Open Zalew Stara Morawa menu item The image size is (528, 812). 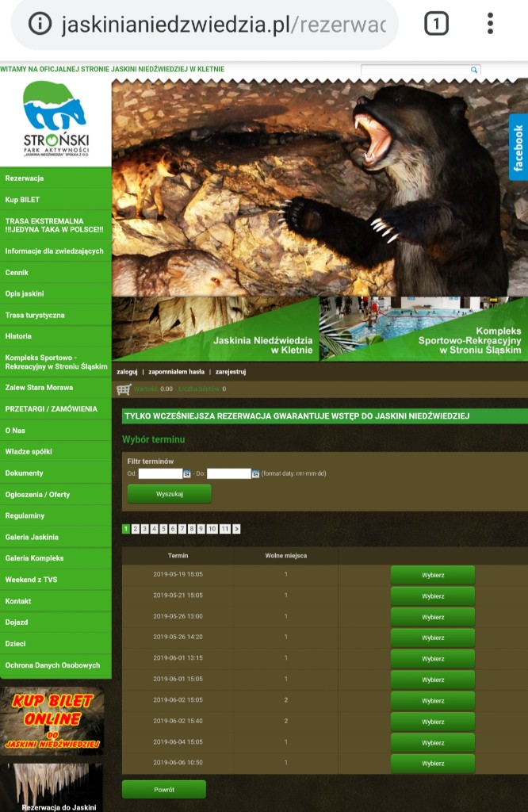coord(55,387)
